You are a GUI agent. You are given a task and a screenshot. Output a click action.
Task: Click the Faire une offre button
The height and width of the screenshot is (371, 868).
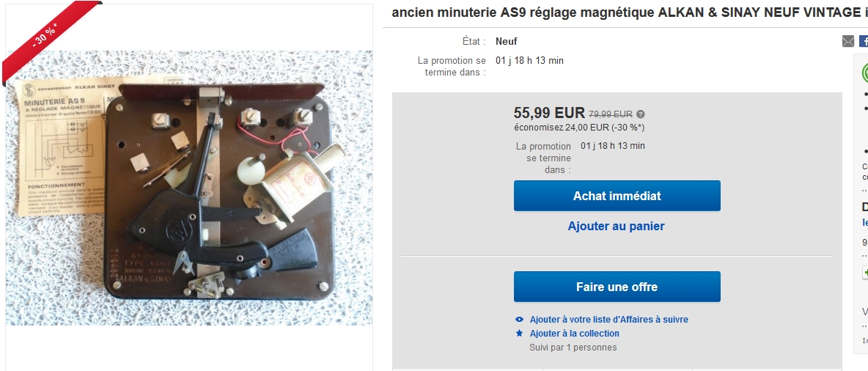(617, 287)
